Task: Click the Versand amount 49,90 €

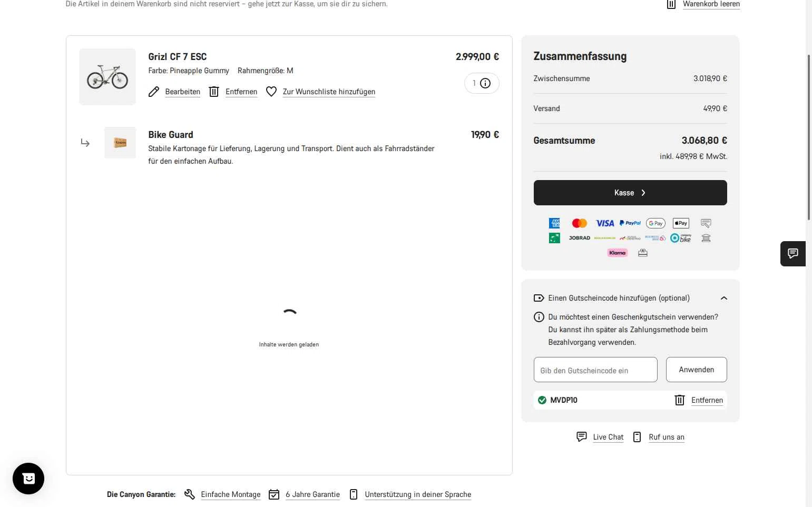Action: [715, 108]
